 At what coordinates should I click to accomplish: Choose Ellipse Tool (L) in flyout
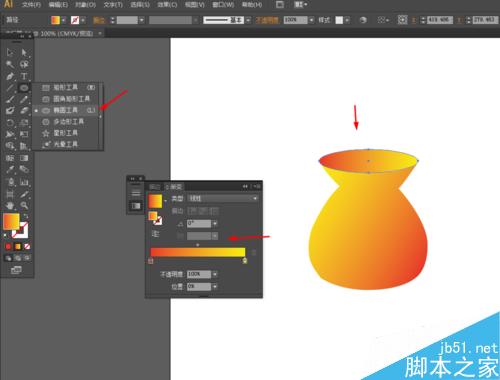pos(66,110)
